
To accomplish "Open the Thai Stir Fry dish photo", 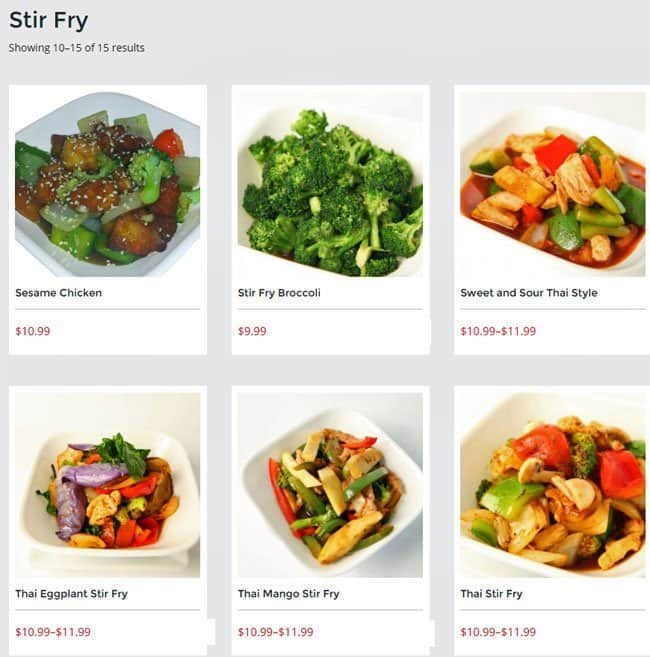I will pyautogui.click(x=553, y=485).
